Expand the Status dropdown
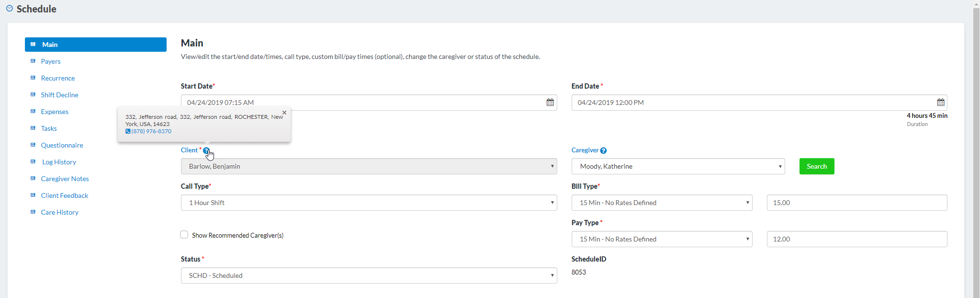The height and width of the screenshot is (298, 980). point(369,275)
